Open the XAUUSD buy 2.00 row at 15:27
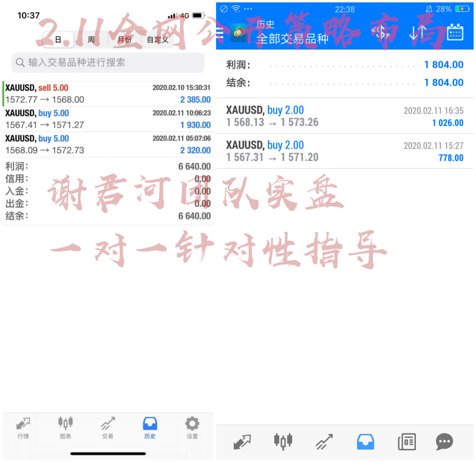Image resolution: width=476 pixels, height=462 pixels. tap(345, 151)
